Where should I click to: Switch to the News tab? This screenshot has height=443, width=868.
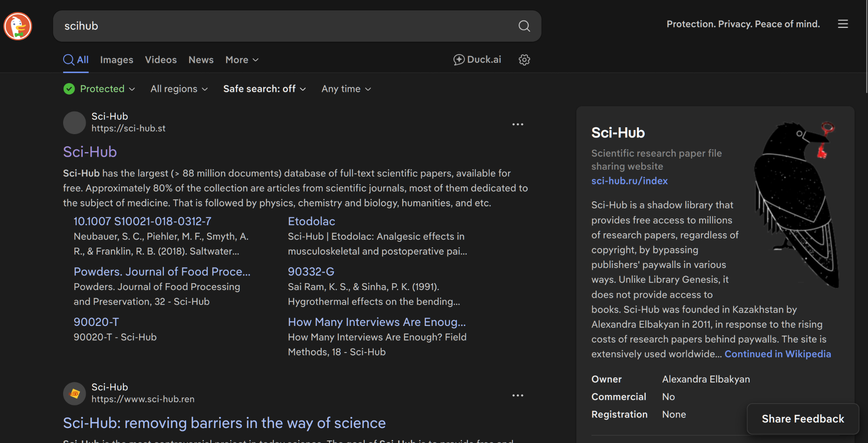pos(201,60)
